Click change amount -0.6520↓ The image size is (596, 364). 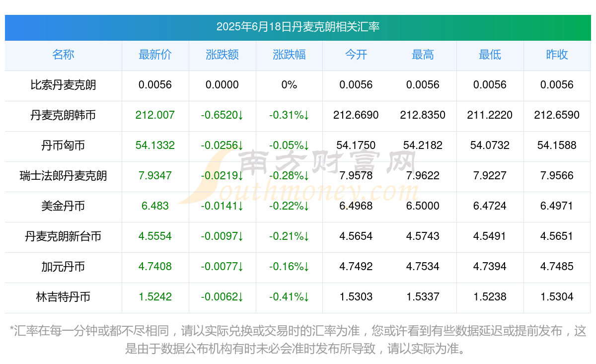[x=222, y=115]
